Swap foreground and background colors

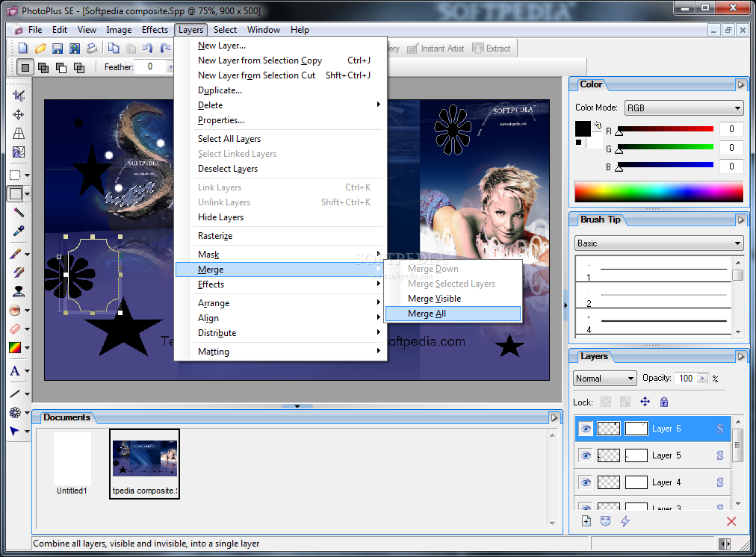coord(598,125)
